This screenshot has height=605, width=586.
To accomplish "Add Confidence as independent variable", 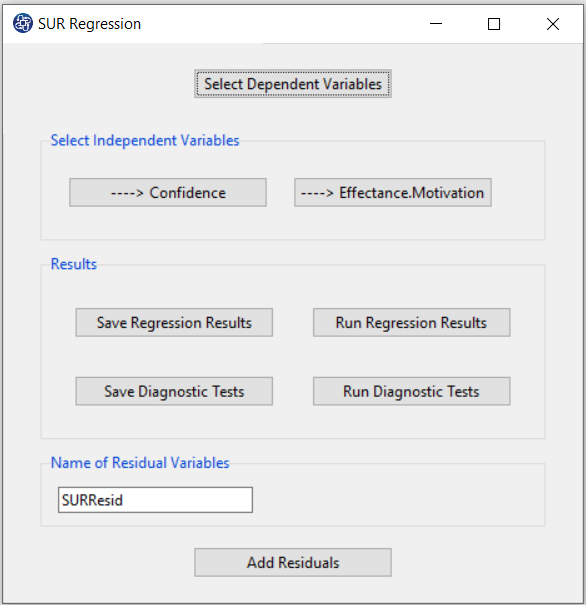I will [168, 192].
